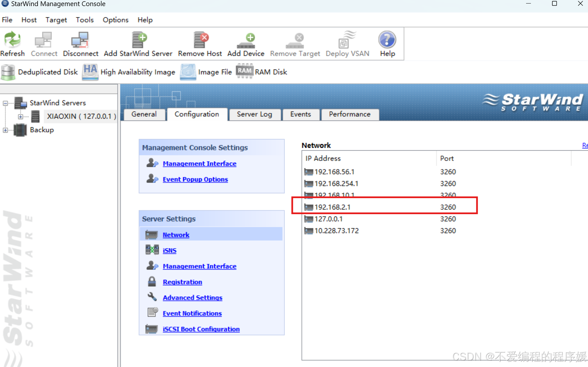
Task: Select XIAOXIN ( 127.0.0.1 ) server
Action: pyautogui.click(x=81, y=116)
